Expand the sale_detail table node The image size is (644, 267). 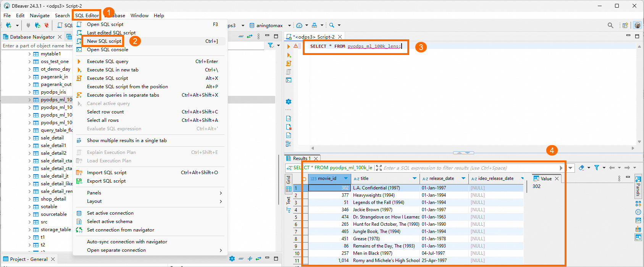tap(30, 138)
